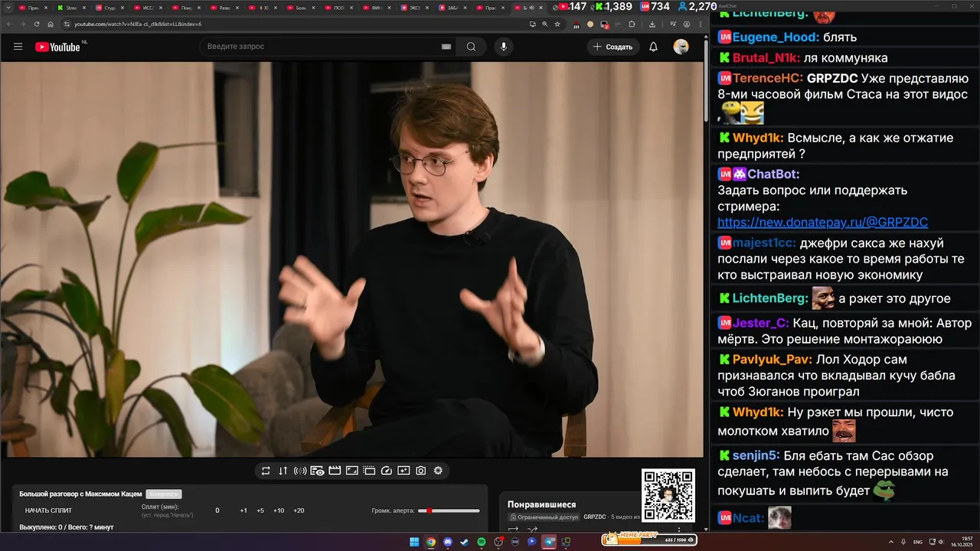Bookmark page with star icon
980x551 pixels.
pos(557,24)
